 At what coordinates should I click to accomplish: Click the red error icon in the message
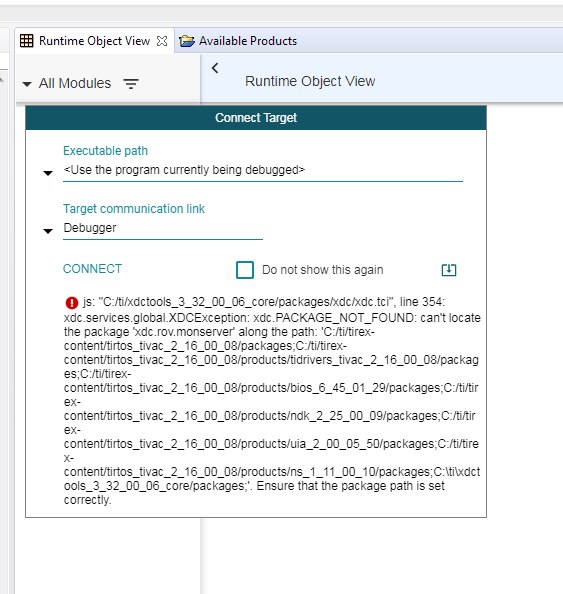pyautogui.click(x=72, y=303)
